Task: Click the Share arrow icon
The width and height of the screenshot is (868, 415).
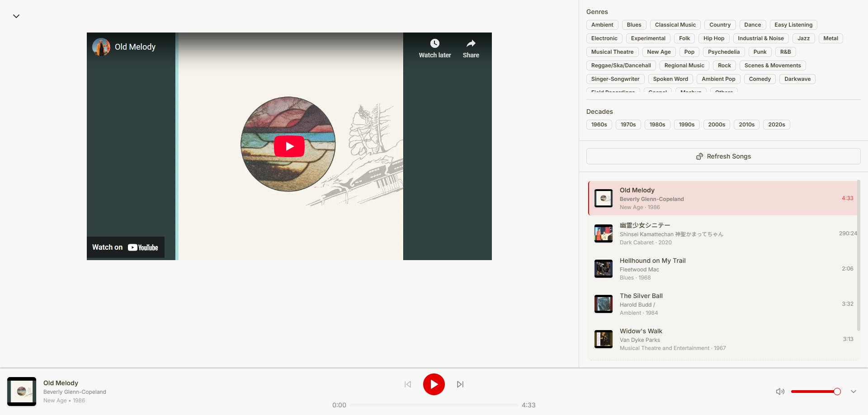Action: tap(471, 43)
